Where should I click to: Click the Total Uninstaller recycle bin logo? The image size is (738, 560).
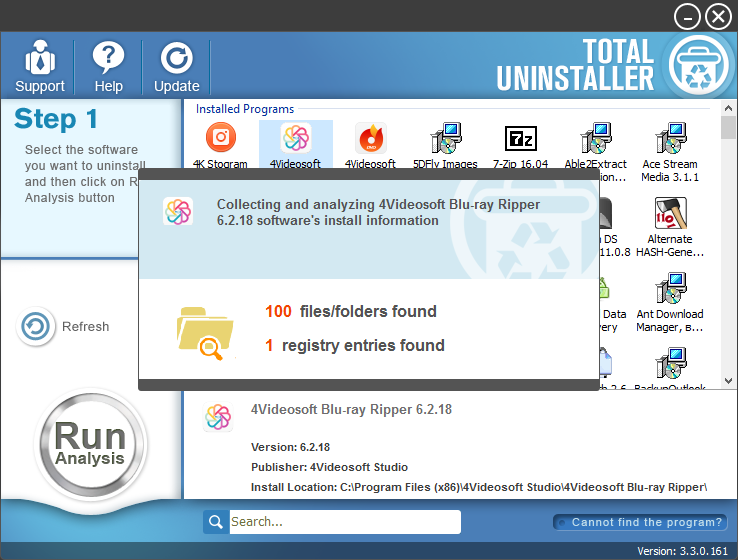699,65
